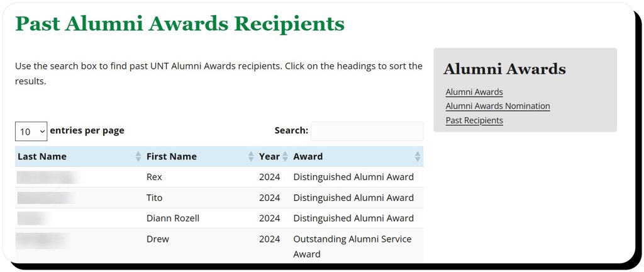Sort the table by Award heading
The height and width of the screenshot is (272, 644).
308,157
